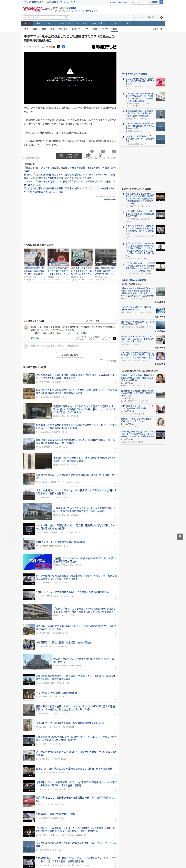Click the 購入履歴 button
This screenshot has width=186, height=868.
point(152,18)
